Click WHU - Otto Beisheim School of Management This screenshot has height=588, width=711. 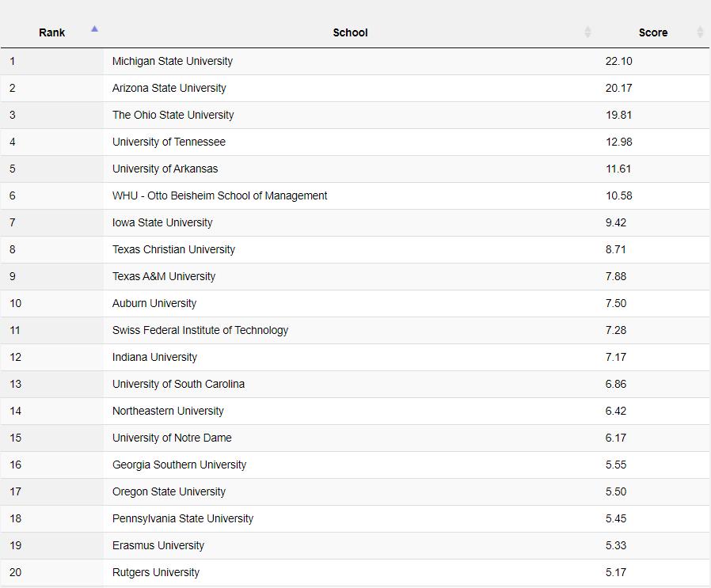coord(219,196)
